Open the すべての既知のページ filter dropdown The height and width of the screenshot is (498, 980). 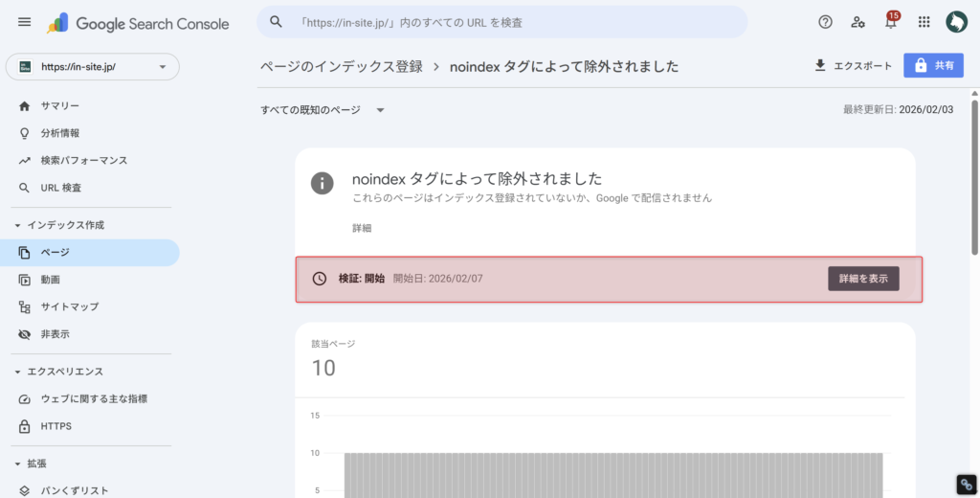tap(323, 110)
